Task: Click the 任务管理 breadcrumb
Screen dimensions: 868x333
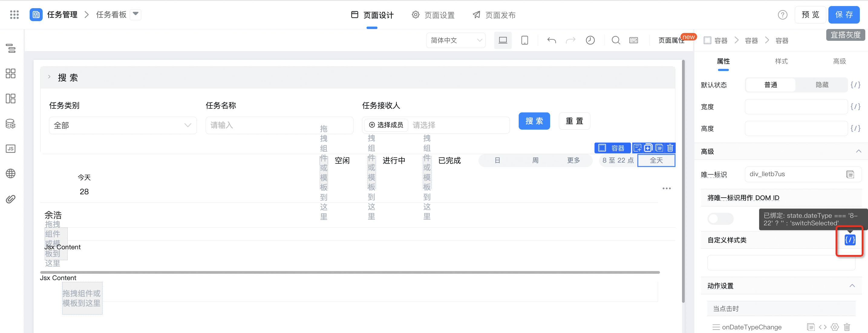Action: click(x=62, y=15)
